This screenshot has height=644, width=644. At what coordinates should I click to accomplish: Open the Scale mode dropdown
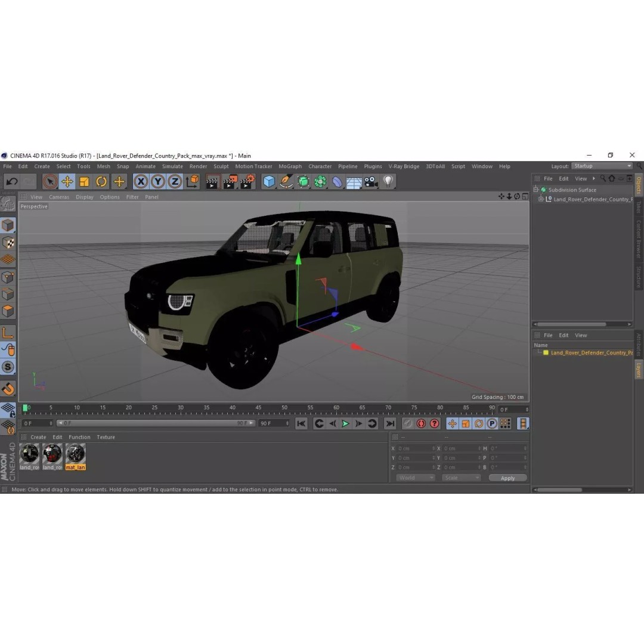coord(461,478)
